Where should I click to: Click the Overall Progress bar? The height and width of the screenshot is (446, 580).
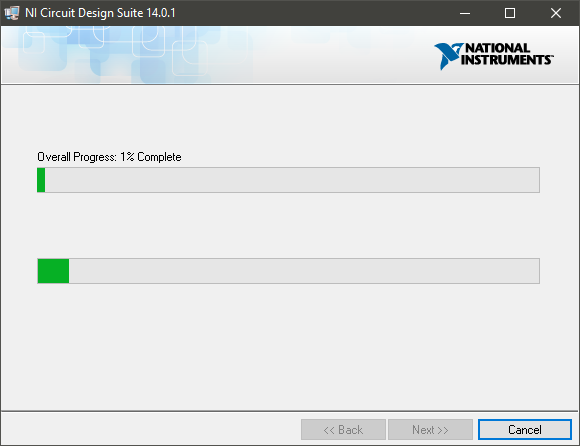(x=288, y=180)
